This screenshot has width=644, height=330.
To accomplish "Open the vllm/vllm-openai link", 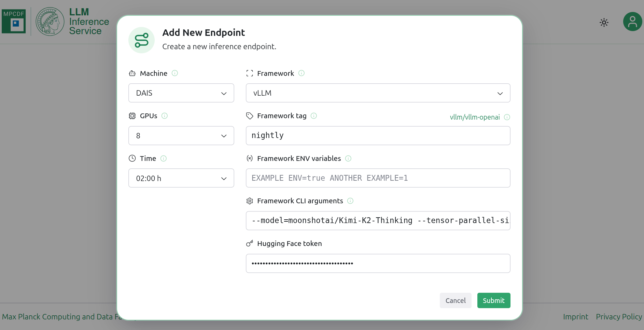I will click(475, 117).
